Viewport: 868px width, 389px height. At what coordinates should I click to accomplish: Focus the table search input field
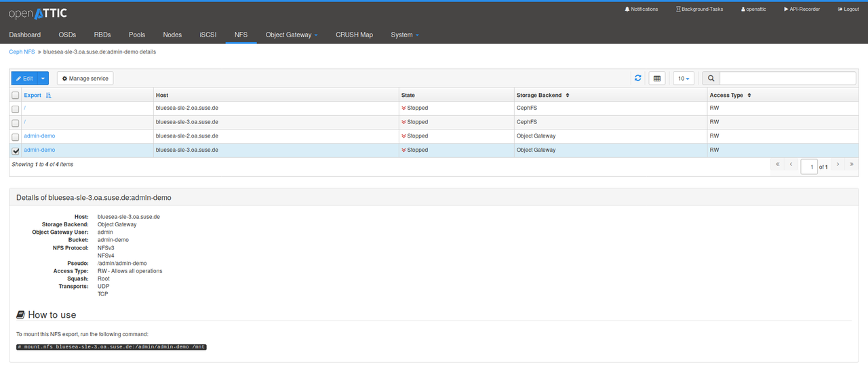click(x=787, y=79)
